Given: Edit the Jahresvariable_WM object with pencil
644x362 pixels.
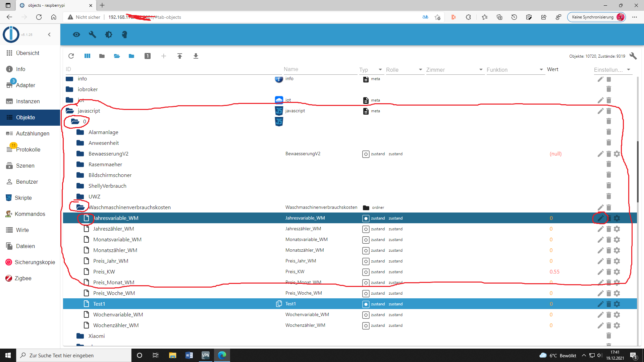Looking at the screenshot, I should coord(600,218).
